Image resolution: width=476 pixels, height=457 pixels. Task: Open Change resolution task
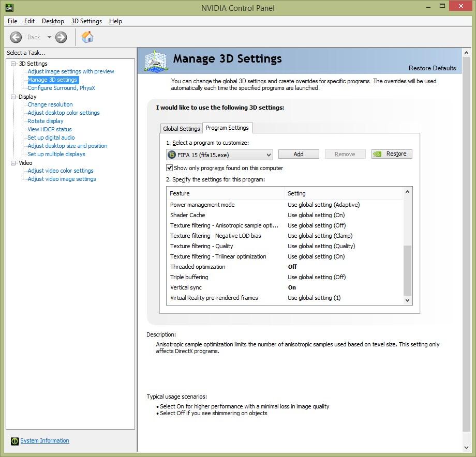click(50, 104)
